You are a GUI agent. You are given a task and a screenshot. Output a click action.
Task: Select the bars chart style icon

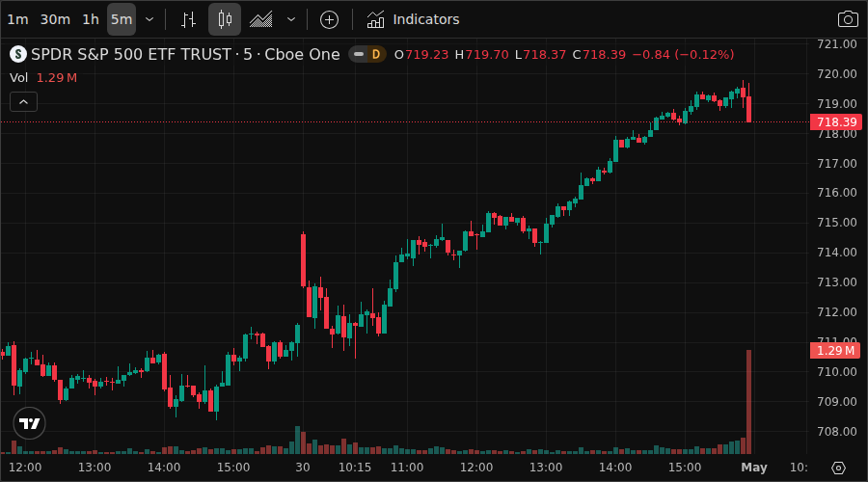(x=188, y=19)
